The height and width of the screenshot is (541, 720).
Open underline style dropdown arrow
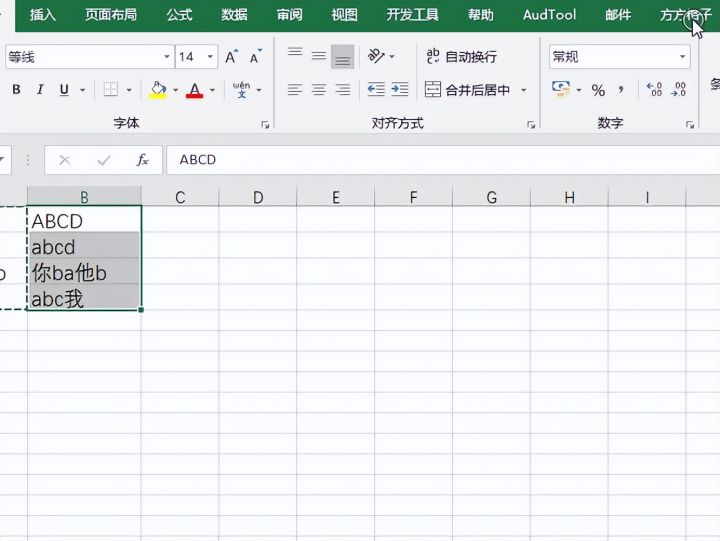(83, 90)
